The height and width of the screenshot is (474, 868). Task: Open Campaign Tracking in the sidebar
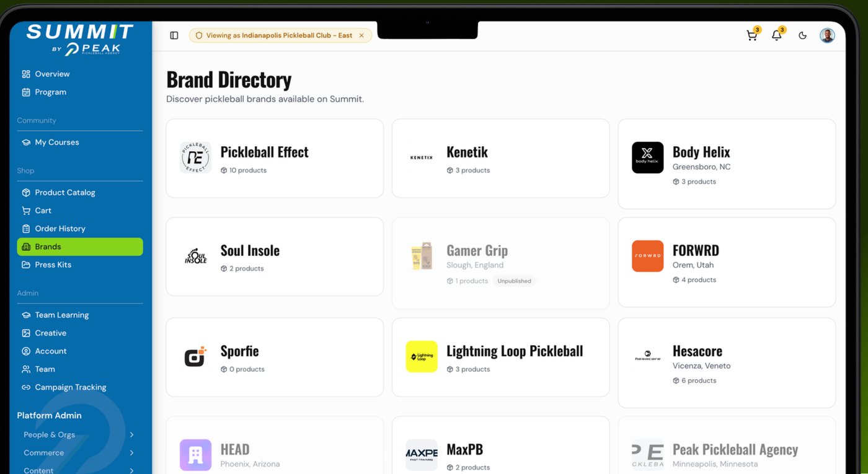[x=80, y=387]
